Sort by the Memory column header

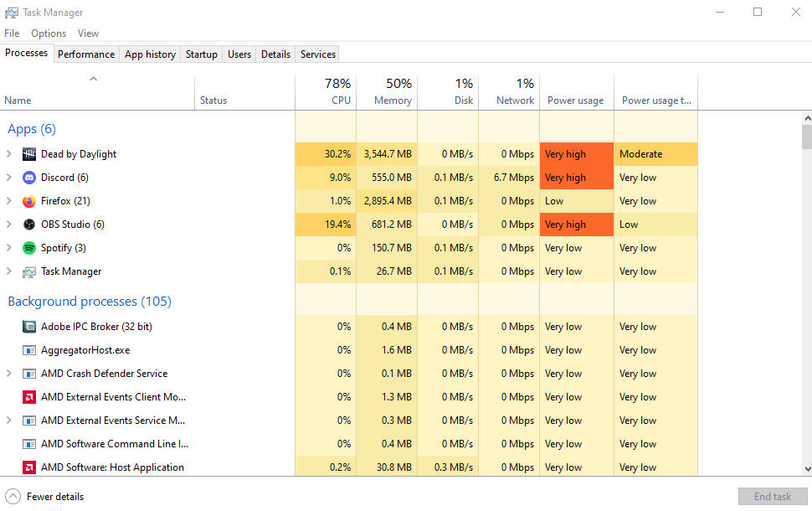[387, 93]
